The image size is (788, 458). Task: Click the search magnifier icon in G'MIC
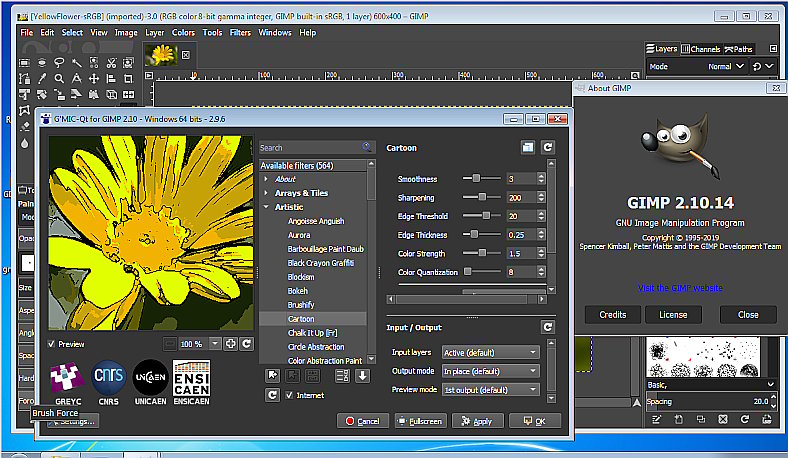[367, 147]
